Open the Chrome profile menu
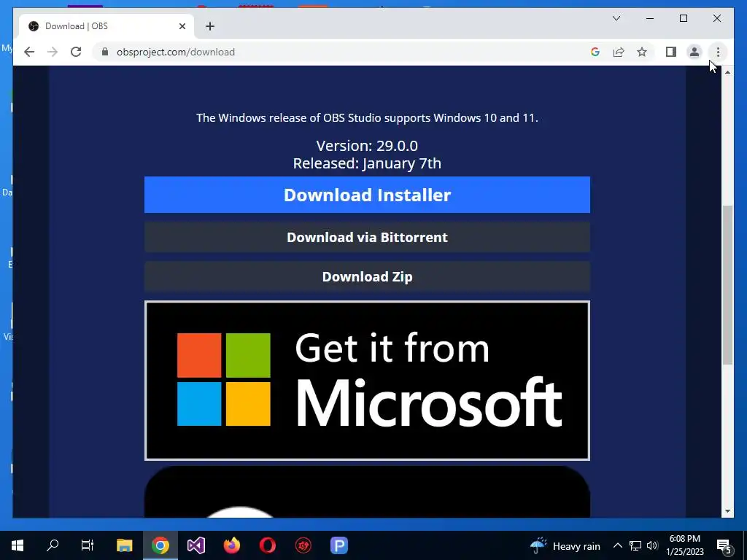 pyautogui.click(x=694, y=52)
